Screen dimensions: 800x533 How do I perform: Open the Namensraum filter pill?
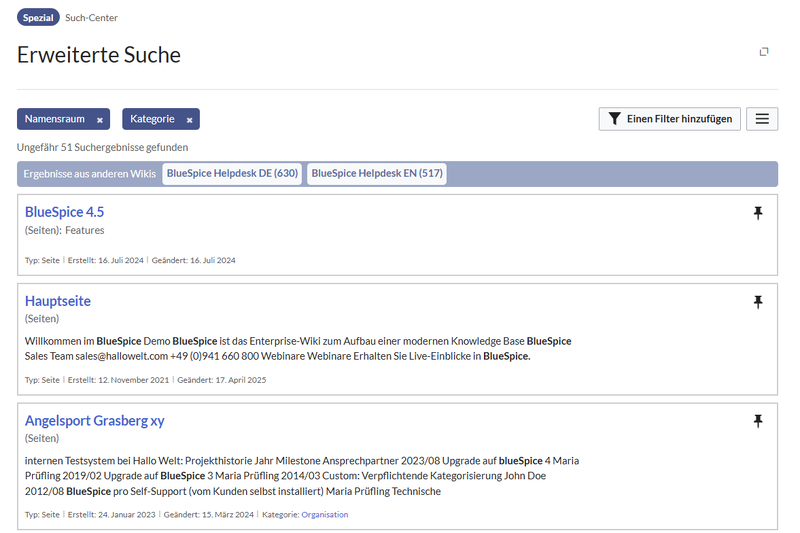[55, 119]
